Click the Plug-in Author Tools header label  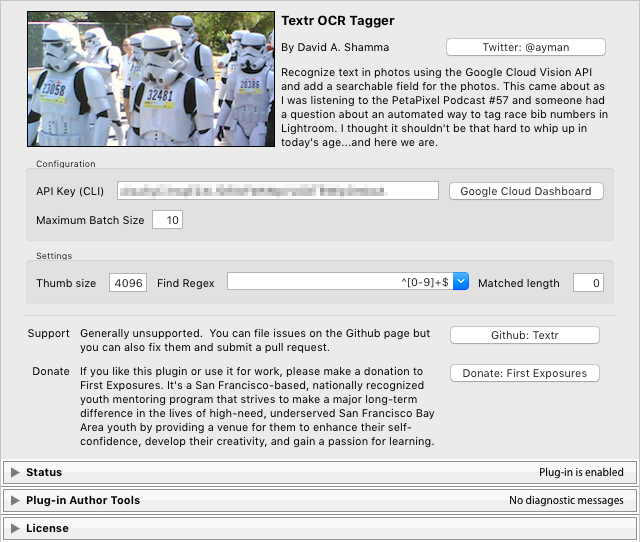[83, 500]
